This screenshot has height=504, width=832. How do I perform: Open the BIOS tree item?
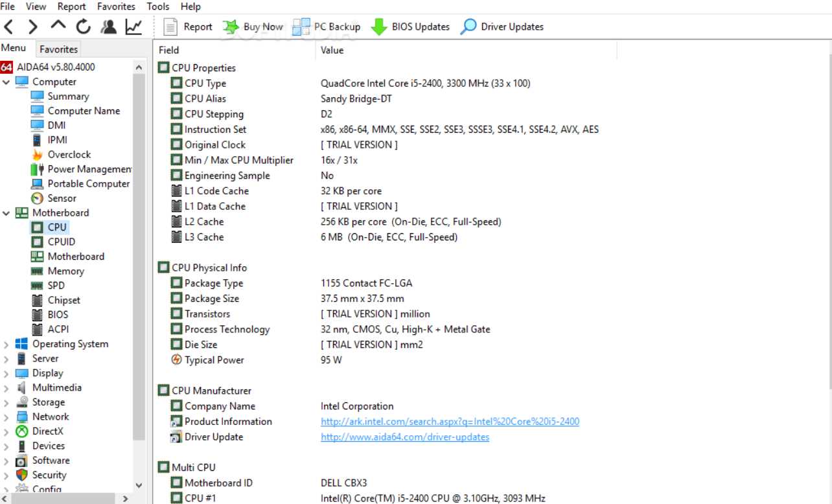tap(49, 315)
